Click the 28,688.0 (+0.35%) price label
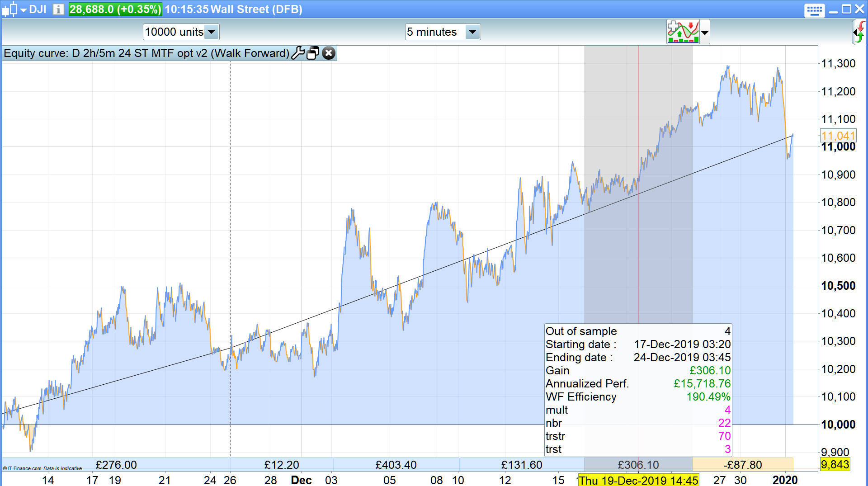 click(115, 9)
